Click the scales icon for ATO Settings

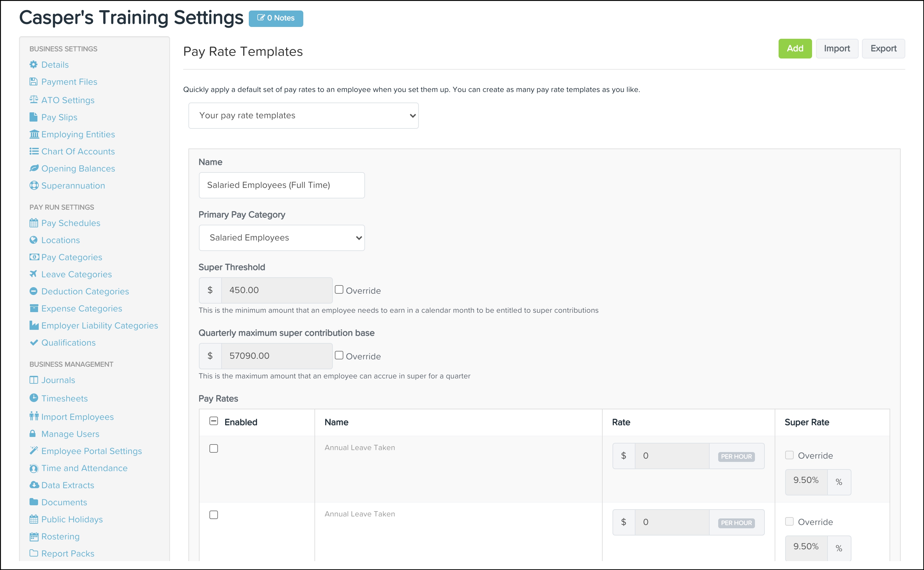[33, 100]
